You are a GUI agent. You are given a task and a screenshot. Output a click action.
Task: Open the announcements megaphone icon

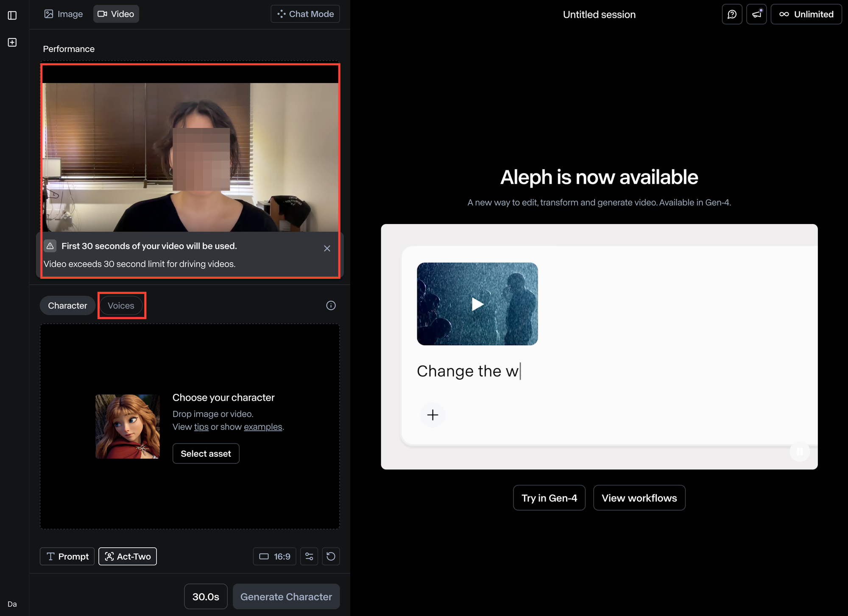[756, 14]
